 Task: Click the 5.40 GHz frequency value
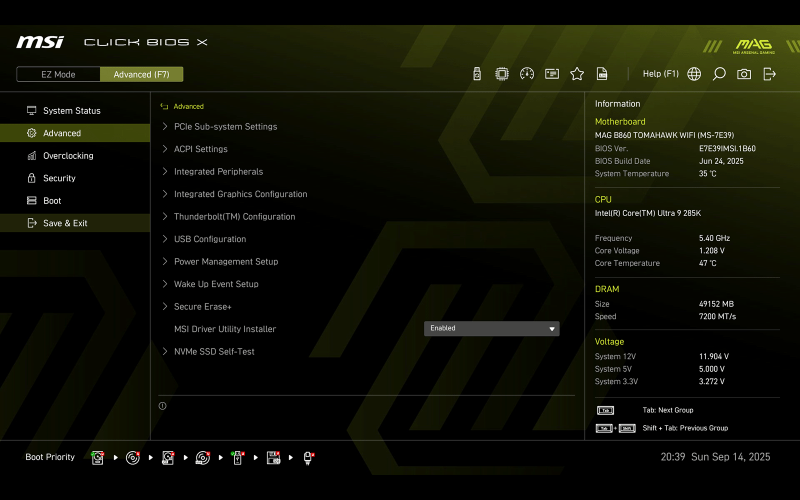click(714, 238)
